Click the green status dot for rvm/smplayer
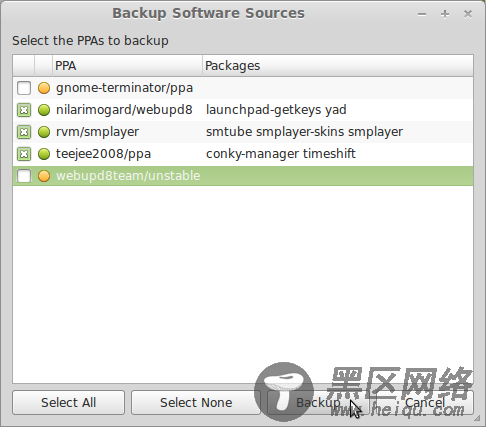The width and height of the screenshot is (486, 427). click(44, 132)
